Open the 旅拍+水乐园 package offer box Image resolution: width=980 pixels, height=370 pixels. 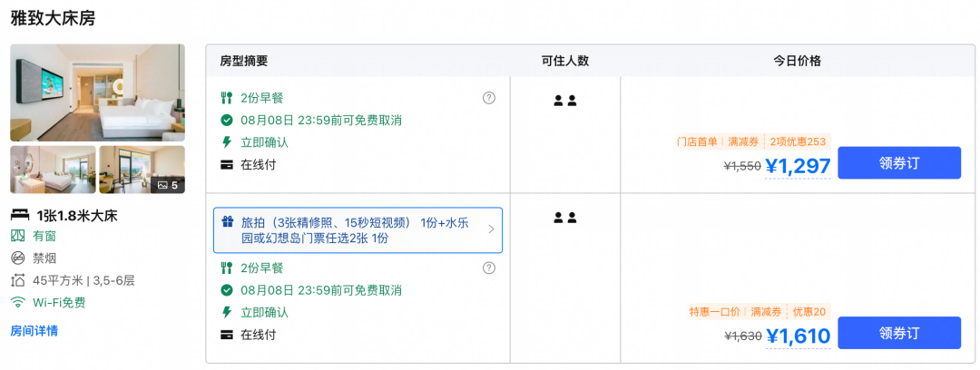coord(358,230)
